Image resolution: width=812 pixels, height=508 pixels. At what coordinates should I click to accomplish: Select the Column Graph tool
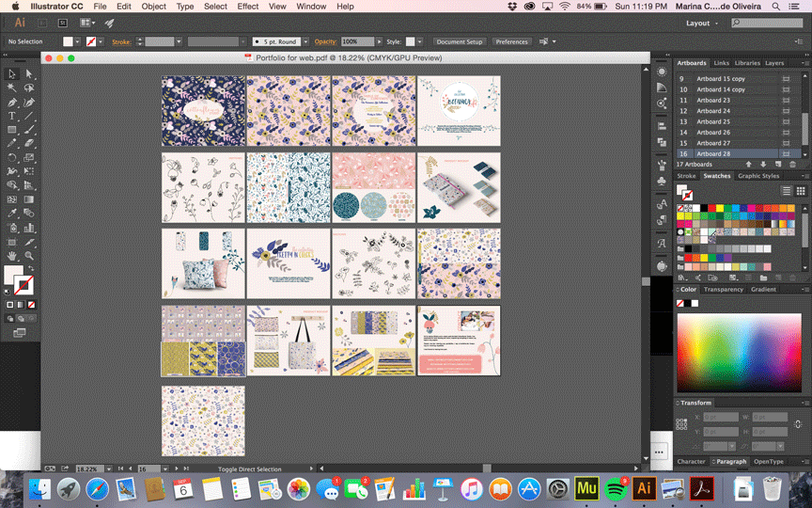29,228
